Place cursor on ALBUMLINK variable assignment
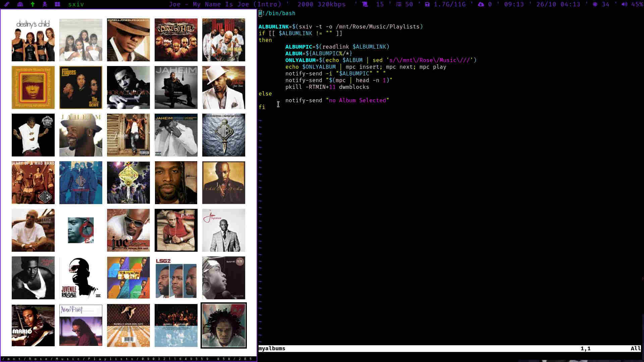644x362 pixels. point(341,26)
